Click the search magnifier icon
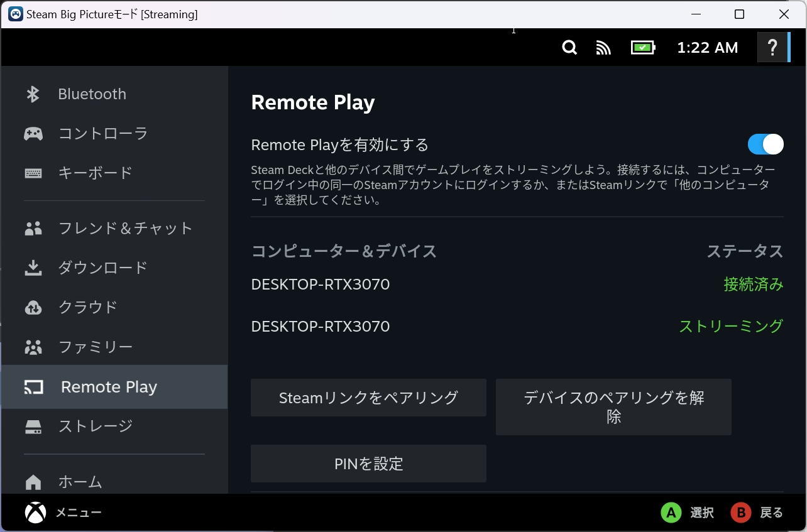Viewport: 807px width, 532px height. click(569, 48)
